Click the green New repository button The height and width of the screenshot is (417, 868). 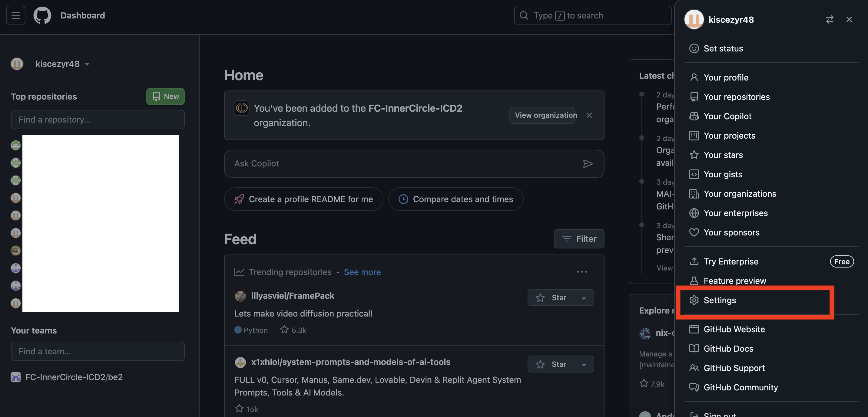click(x=165, y=97)
